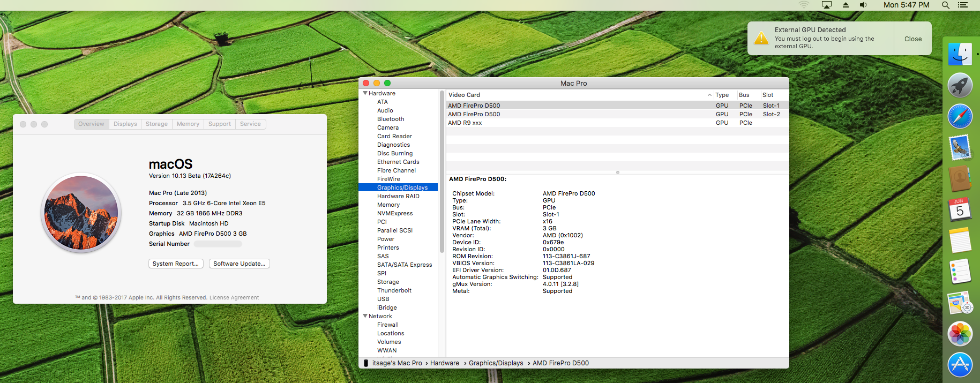980x383 pixels.
Task: Click the sidebar vertical scrollbar
Action: (442, 171)
